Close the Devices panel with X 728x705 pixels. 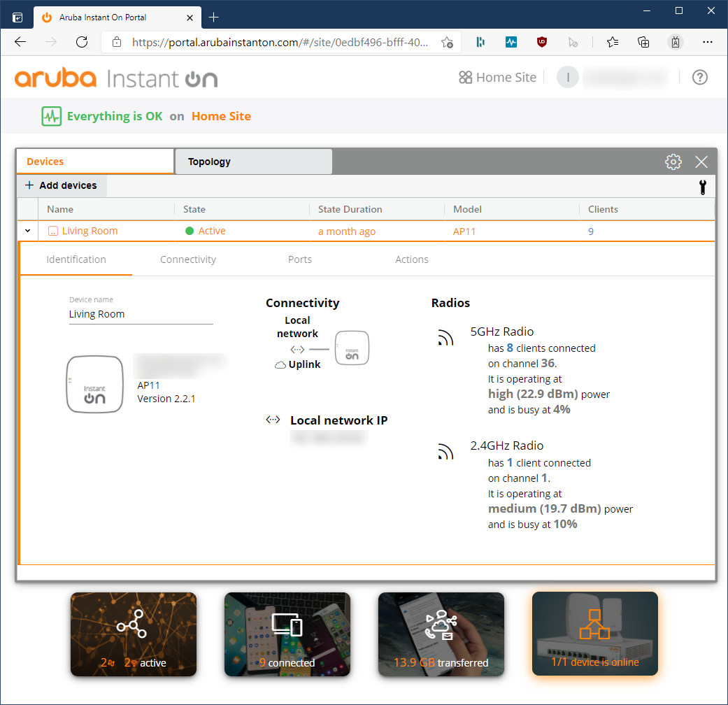(701, 162)
